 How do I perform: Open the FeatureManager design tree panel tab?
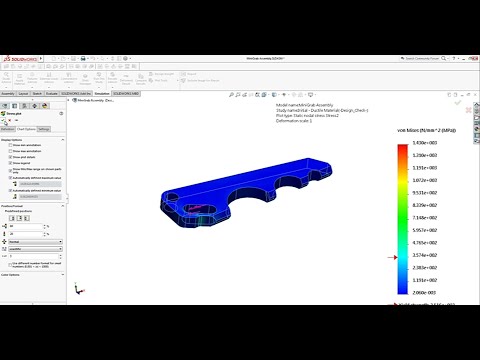pos(4,106)
